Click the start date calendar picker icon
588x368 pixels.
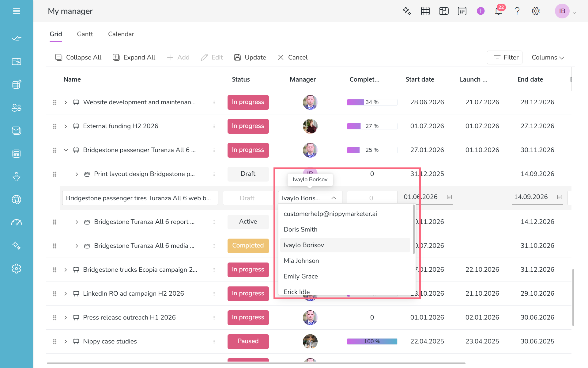(x=449, y=197)
